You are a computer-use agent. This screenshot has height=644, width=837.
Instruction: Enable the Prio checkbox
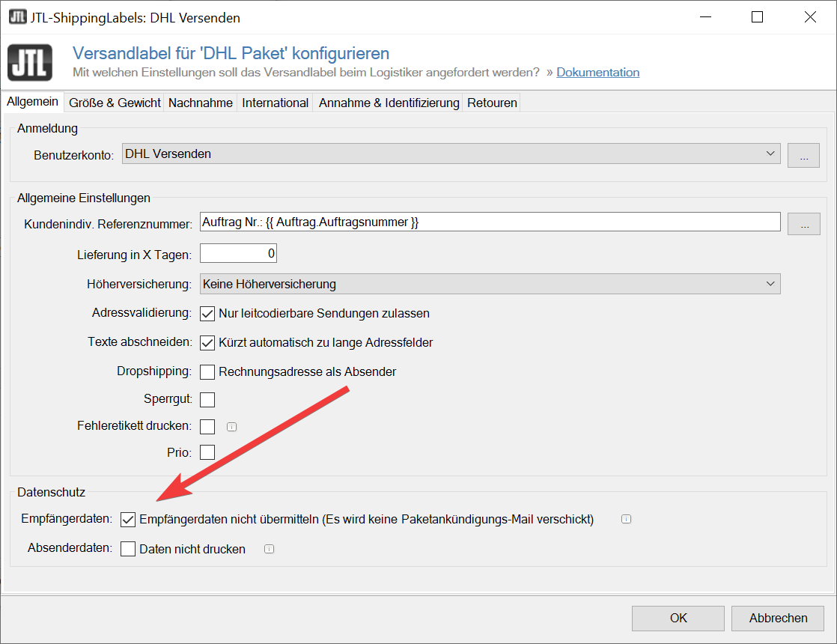click(x=207, y=452)
